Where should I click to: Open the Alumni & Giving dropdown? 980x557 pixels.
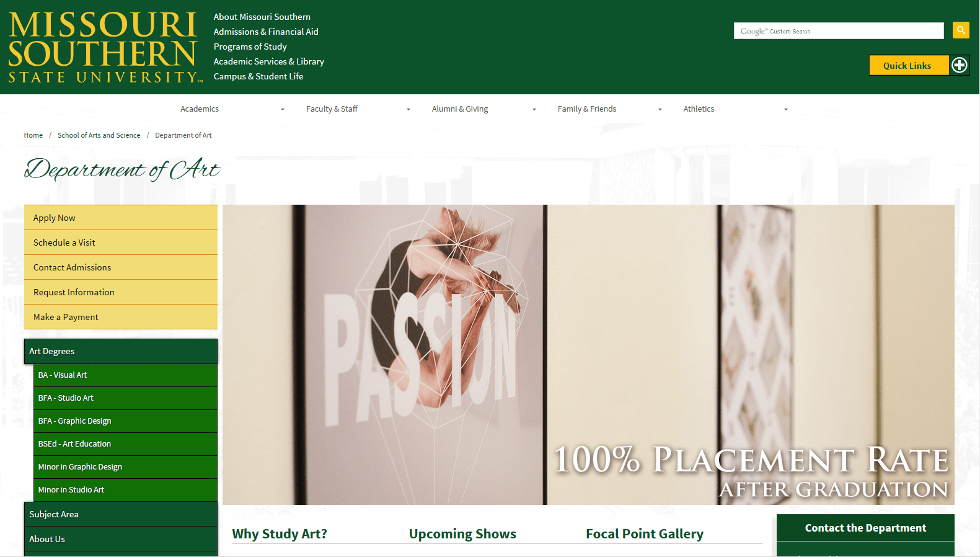484,109
